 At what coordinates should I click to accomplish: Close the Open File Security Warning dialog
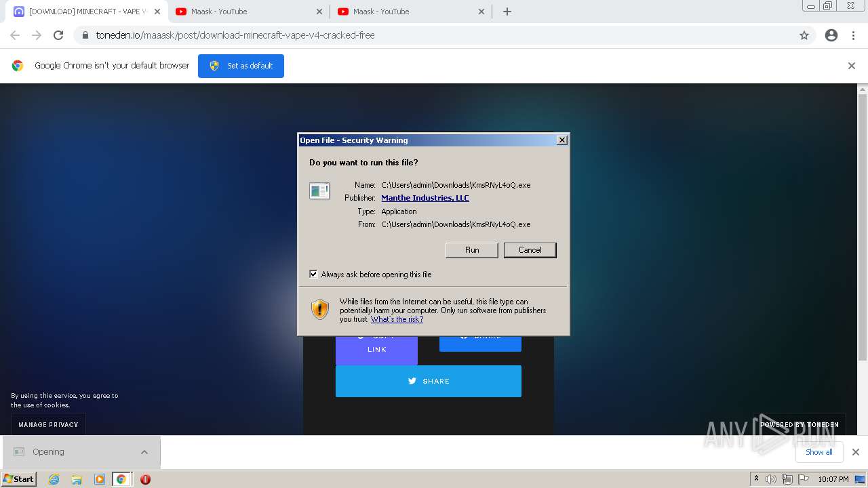561,140
